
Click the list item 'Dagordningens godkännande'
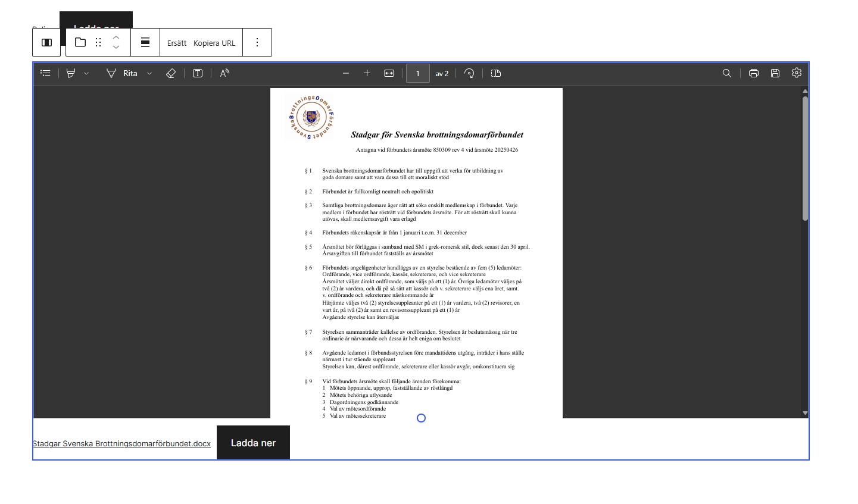click(x=364, y=402)
